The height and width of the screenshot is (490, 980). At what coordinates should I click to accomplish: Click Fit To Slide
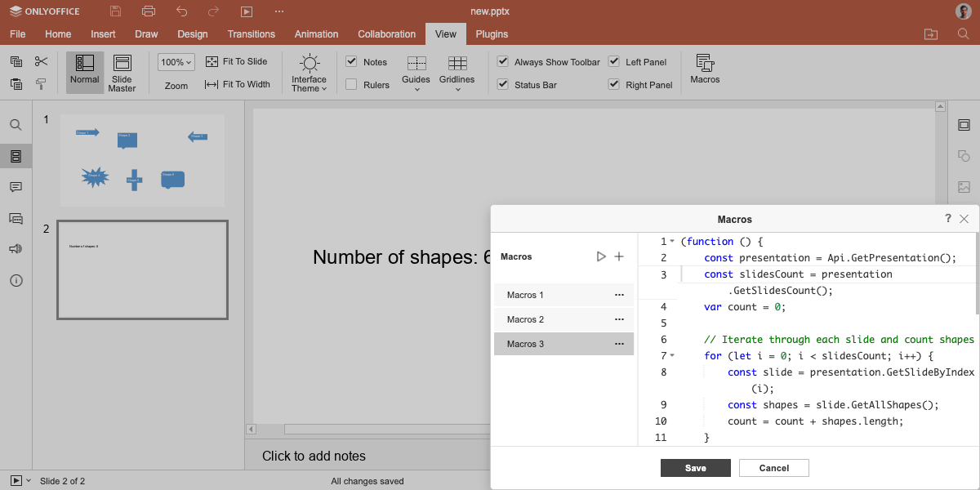coord(236,61)
